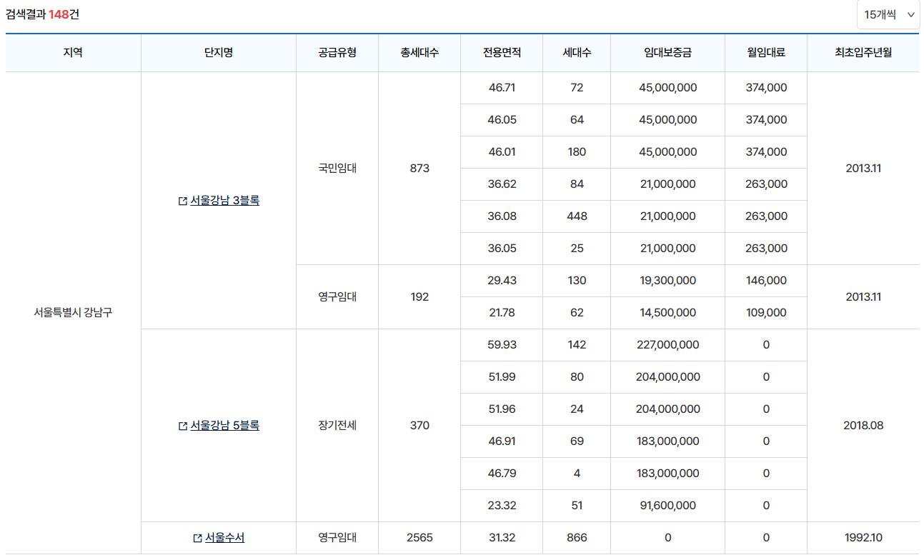The height and width of the screenshot is (560, 924).
Task: Click the 임대보증금 column header
Action: [x=667, y=53]
